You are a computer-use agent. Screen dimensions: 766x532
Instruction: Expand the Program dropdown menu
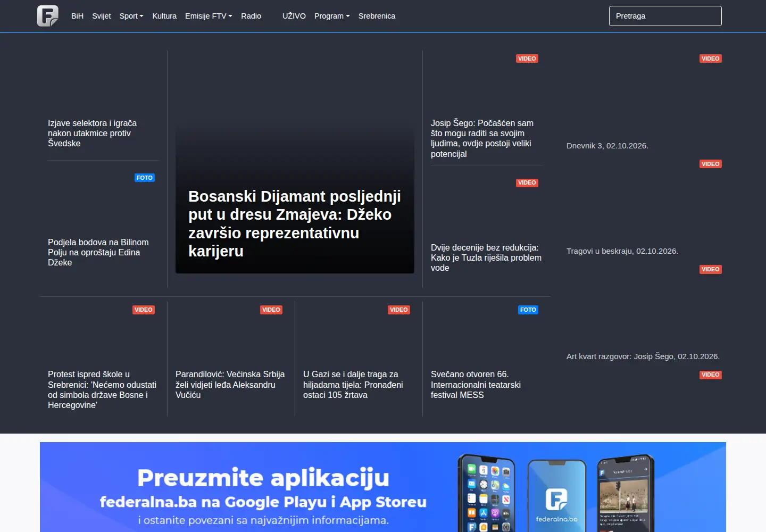click(x=332, y=16)
